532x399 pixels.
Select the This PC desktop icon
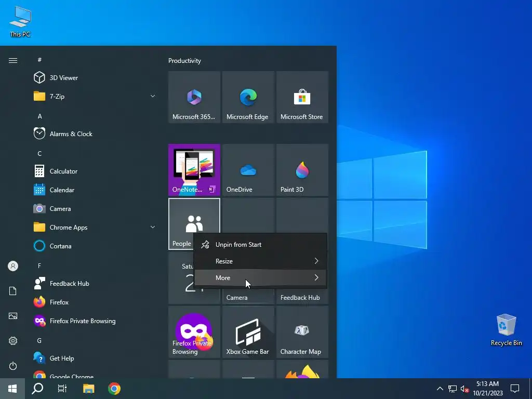point(20,22)
